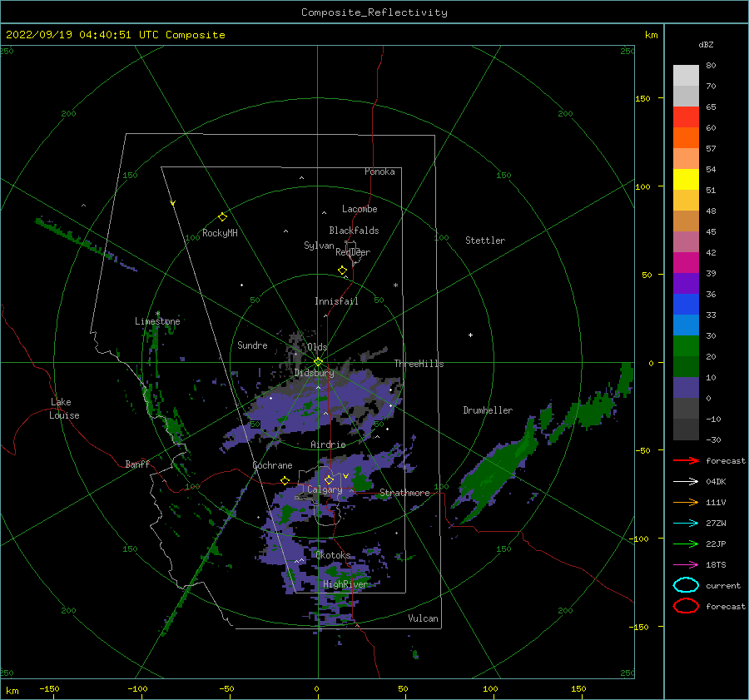Select the 39 dBZ purple color swatch
The height and width of the screenshot is (700, 749).
coord(686,283)
